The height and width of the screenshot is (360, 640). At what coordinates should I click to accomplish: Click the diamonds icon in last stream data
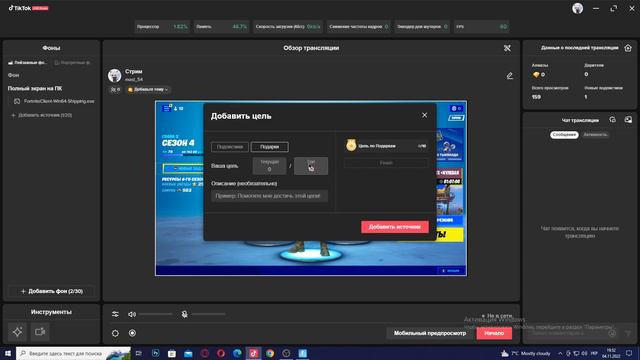click(536, 75)
